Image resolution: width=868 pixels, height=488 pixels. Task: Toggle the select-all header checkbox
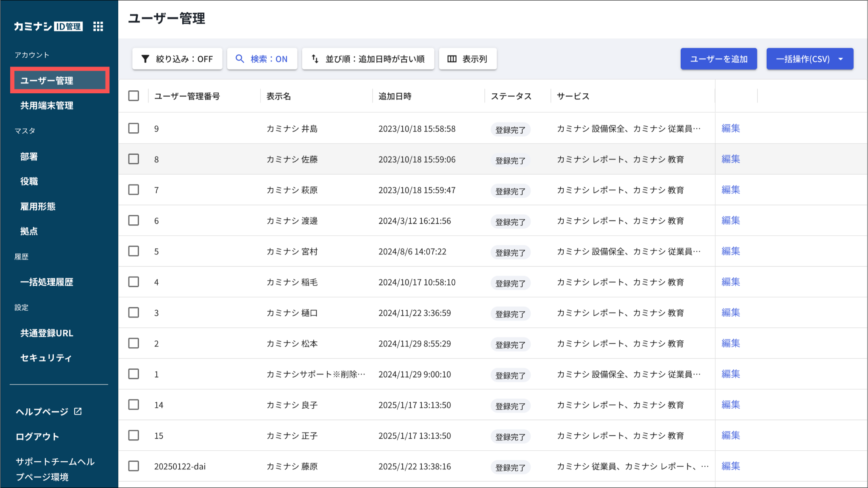tap(134, 96)
